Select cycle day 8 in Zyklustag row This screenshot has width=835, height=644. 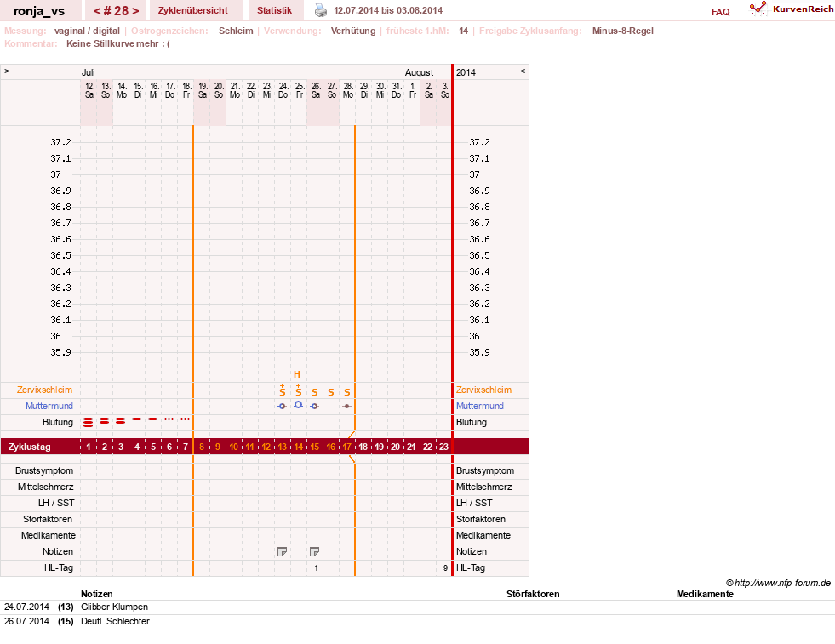tap(201, 447)
